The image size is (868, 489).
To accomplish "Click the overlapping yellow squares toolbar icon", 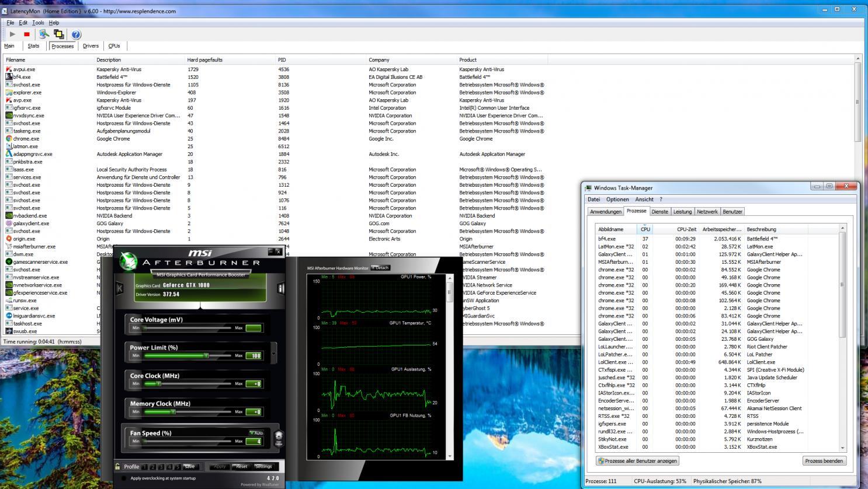I will point(58,34).
